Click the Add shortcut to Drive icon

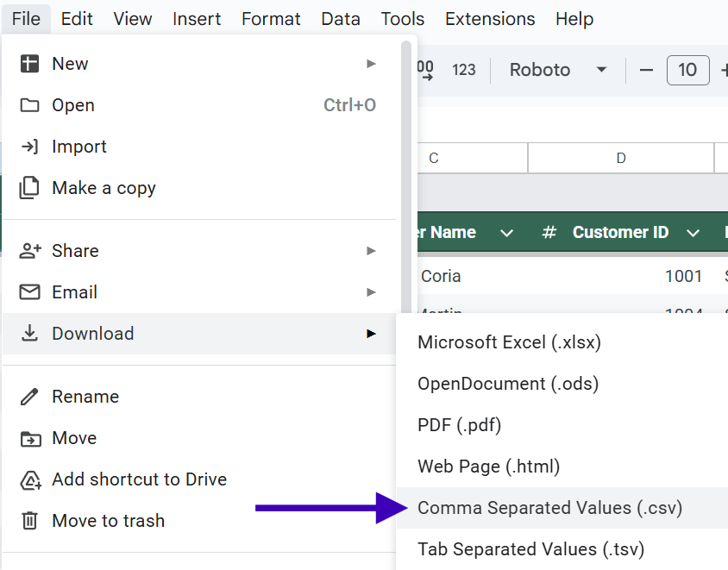31,480
